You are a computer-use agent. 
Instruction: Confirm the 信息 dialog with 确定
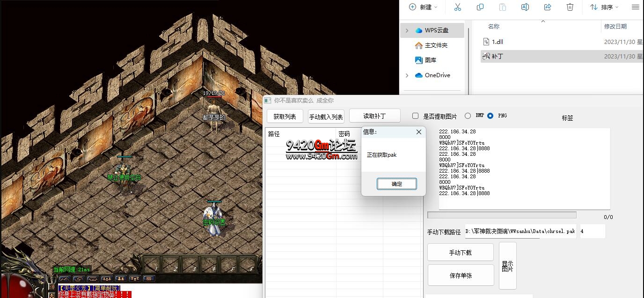[x=397, y=184]
